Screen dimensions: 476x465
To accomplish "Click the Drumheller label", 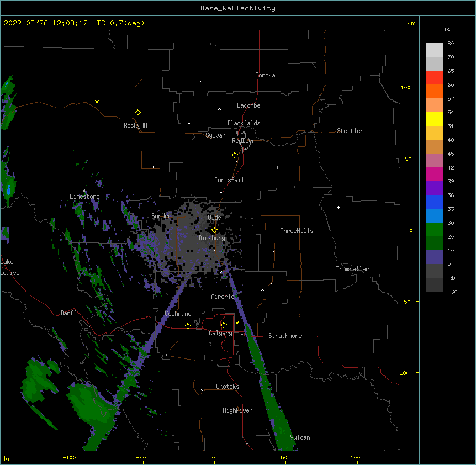I will [352, 269].
